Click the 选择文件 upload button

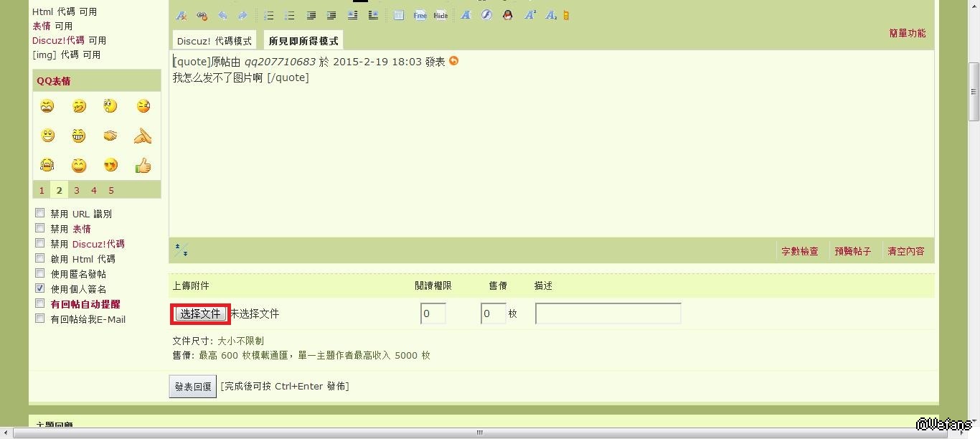point(200,313)
